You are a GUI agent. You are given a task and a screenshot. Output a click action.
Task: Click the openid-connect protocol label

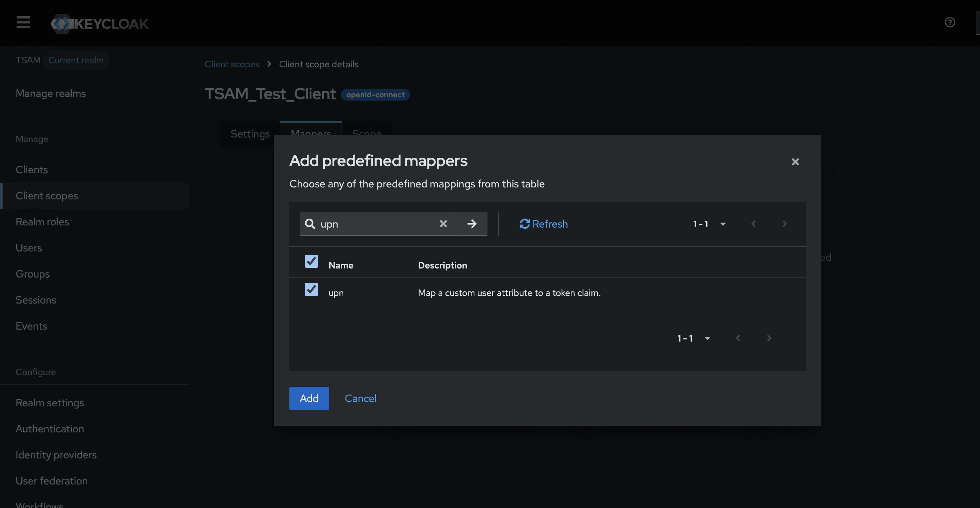click(375, 94)
